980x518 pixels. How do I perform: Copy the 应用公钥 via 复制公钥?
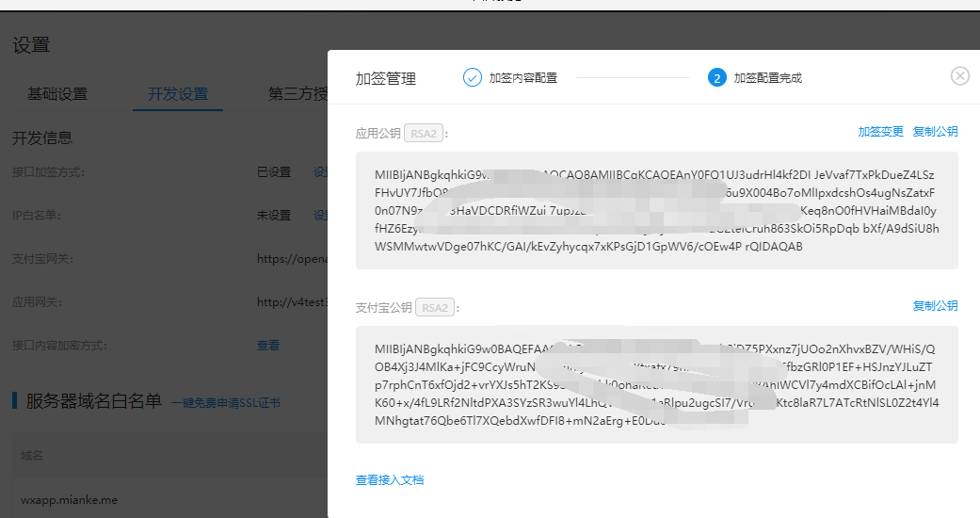tap(935, 131)
